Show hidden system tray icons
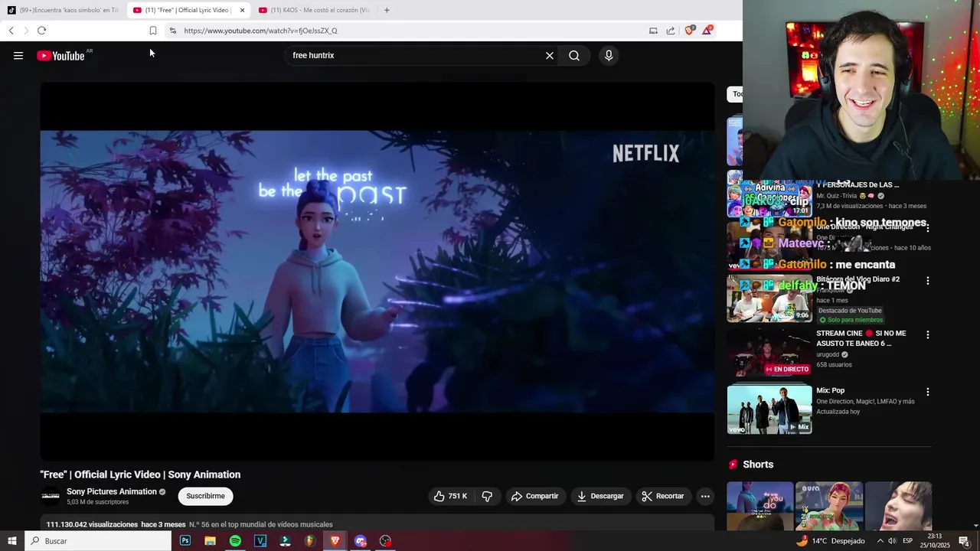This screenshot has width=980, height=551. (x=880, y=541)
